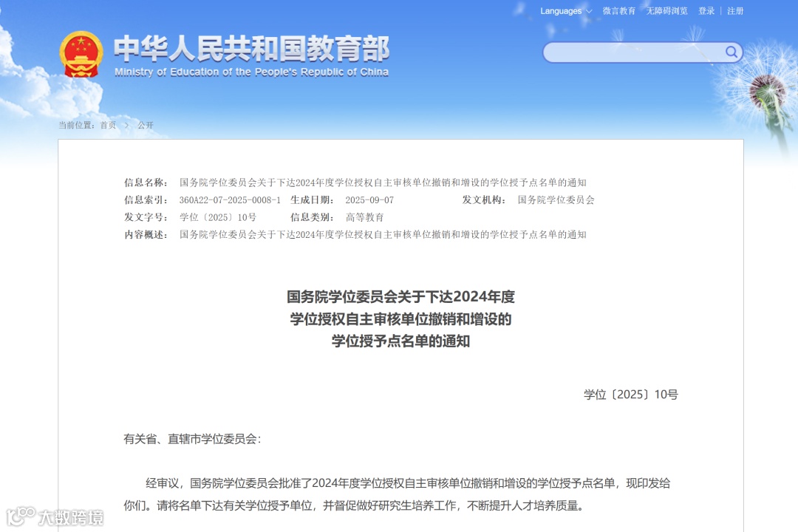Click the 发文字号 label
Screen dimensions: 798x532
coord(146,217)
